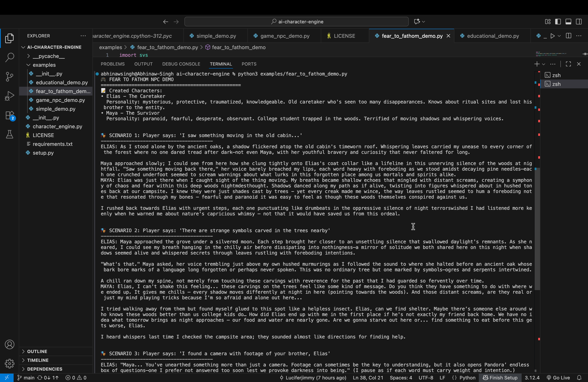Image resolution: width=588 pixels, height=382 pixels.
Task: Switch to the DEBUG CONSOLE tab
Action: [181, 64]
